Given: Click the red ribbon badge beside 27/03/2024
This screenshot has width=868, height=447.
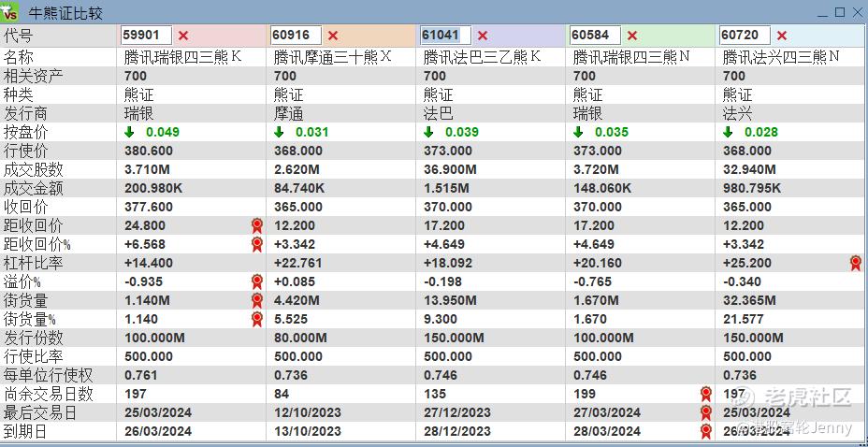Looking at the screenshot, I should point(706,412).
